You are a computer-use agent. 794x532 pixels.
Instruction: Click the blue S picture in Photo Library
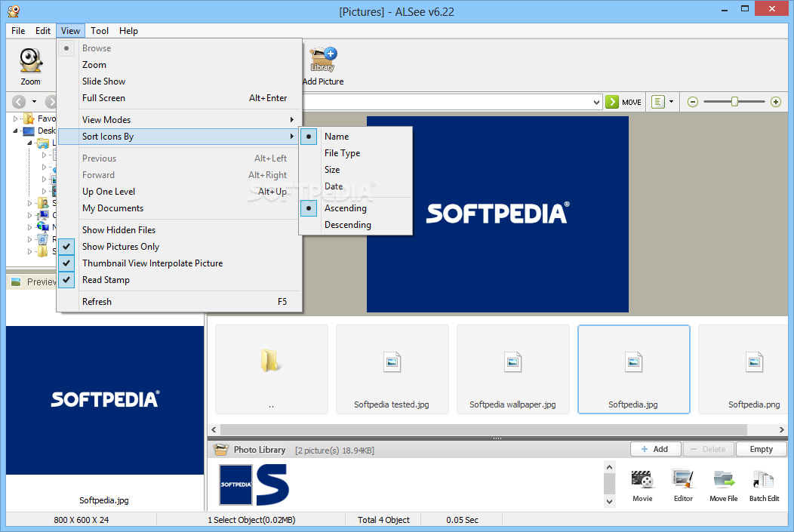pos(272,484)
